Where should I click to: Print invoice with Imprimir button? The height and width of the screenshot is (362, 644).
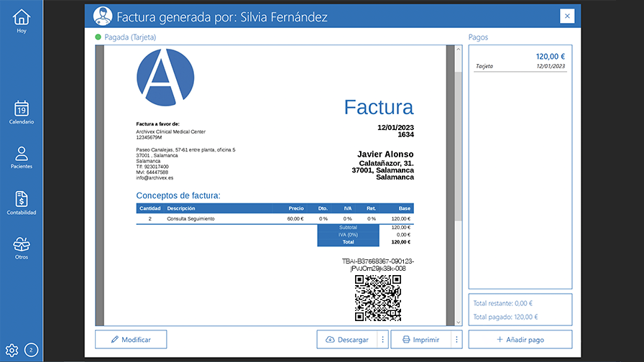421,340
